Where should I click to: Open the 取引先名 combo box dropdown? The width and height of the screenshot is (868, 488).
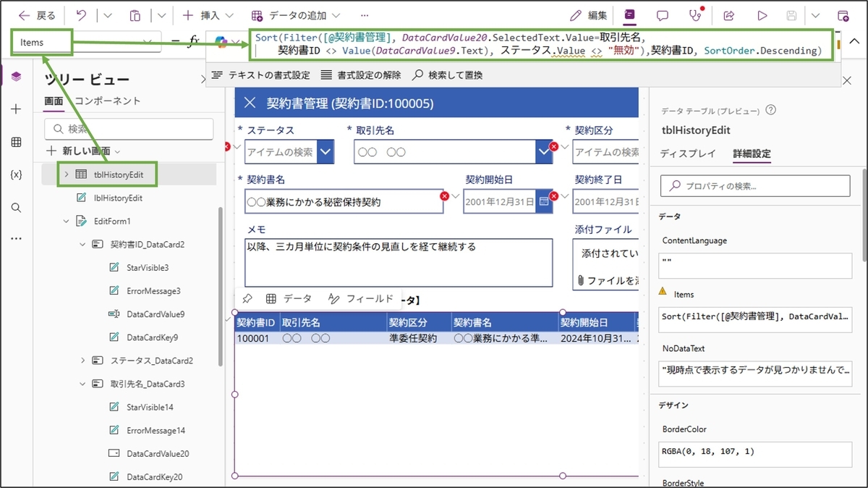pos(544,152)
